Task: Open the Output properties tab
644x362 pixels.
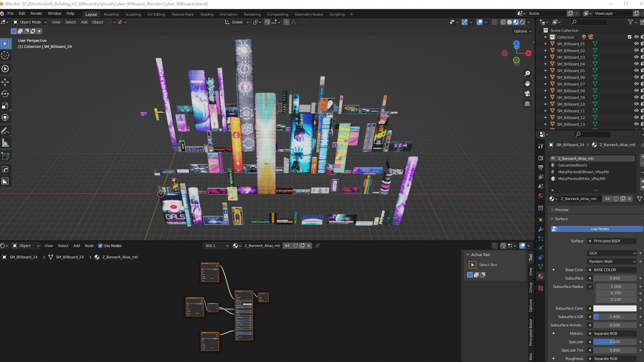Action: click(541, 167)
